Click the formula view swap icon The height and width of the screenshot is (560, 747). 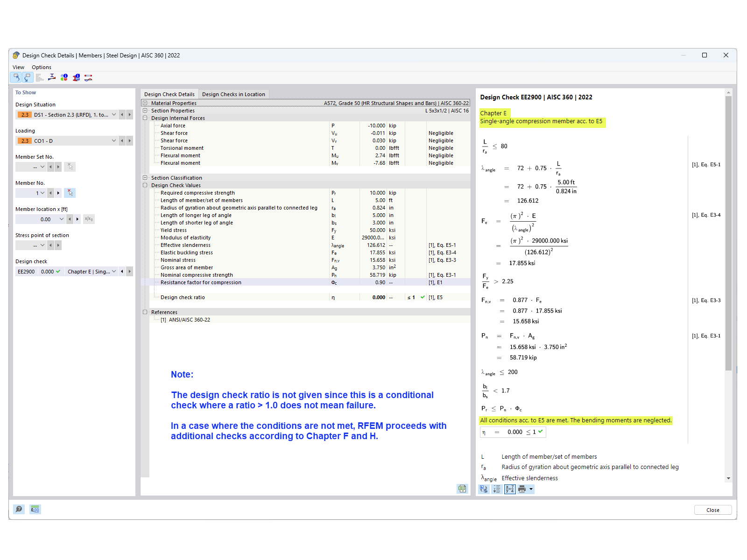point(484,489)
